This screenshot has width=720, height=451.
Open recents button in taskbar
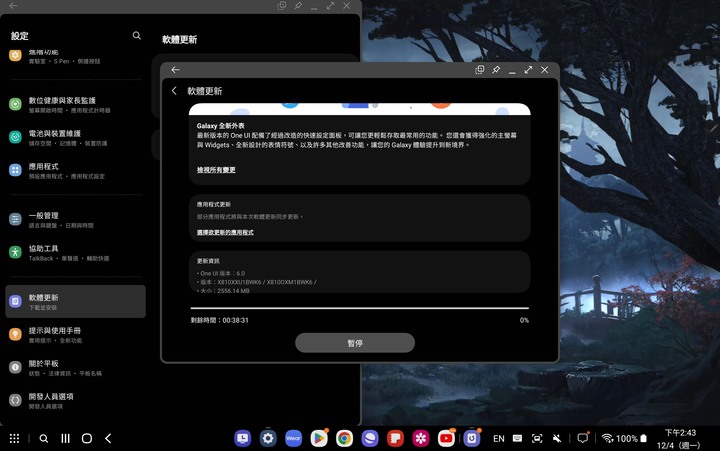coord(66,439)
